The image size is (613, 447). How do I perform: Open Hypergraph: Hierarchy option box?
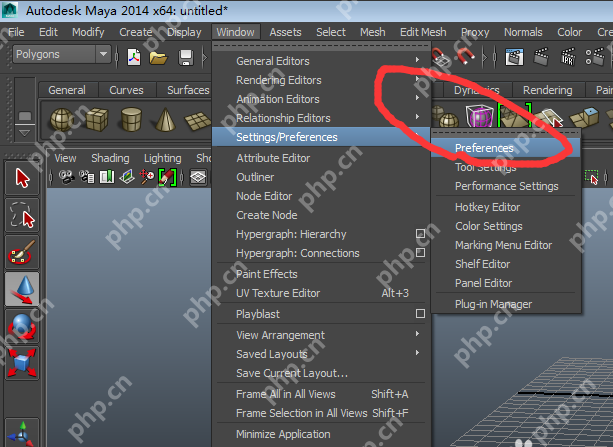click(x=420, y=234)
